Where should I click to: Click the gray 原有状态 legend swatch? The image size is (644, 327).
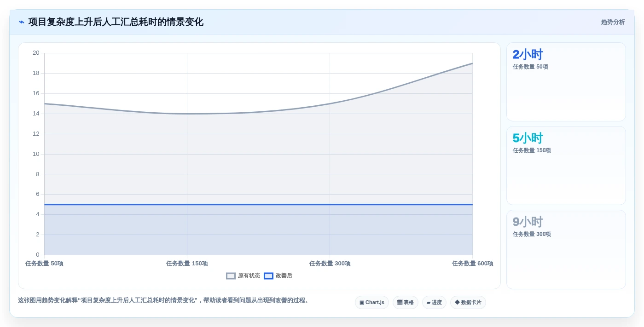coord(231,276)
